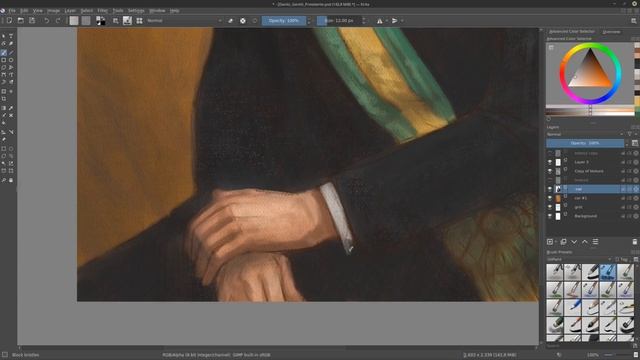Screen dimensions: 640x360
Task: Choose the blue highlighted brush preset thumbnail
Action: (x=608, y=272)
